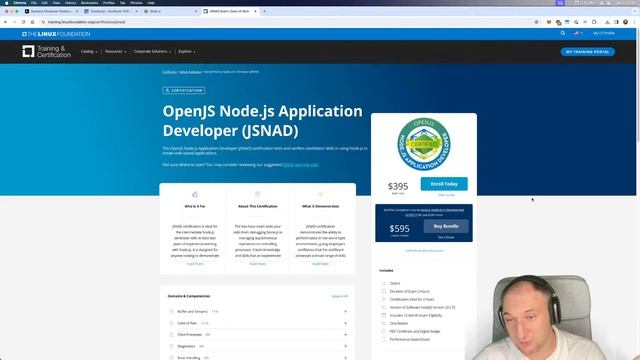This screenshot has width=640, height=360.
Task: Switch to the second browser tab
Action: [110, 11]
